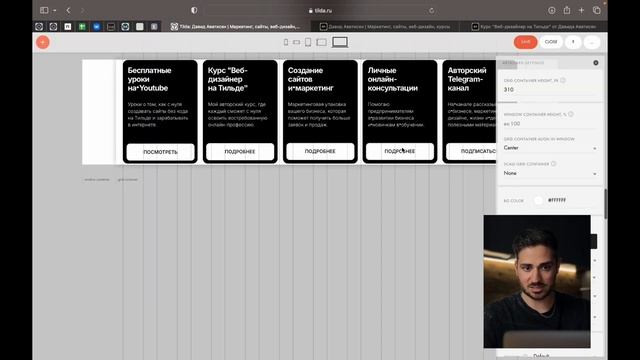Screen dimensions: 640x360
Task: Select the Artboard Settings panel header
Action: click(x=523, y=63)
